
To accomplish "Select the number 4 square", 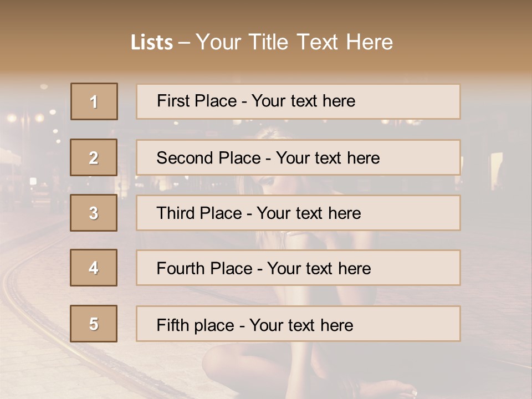I will pyautogui.click(x=94, y=268).
